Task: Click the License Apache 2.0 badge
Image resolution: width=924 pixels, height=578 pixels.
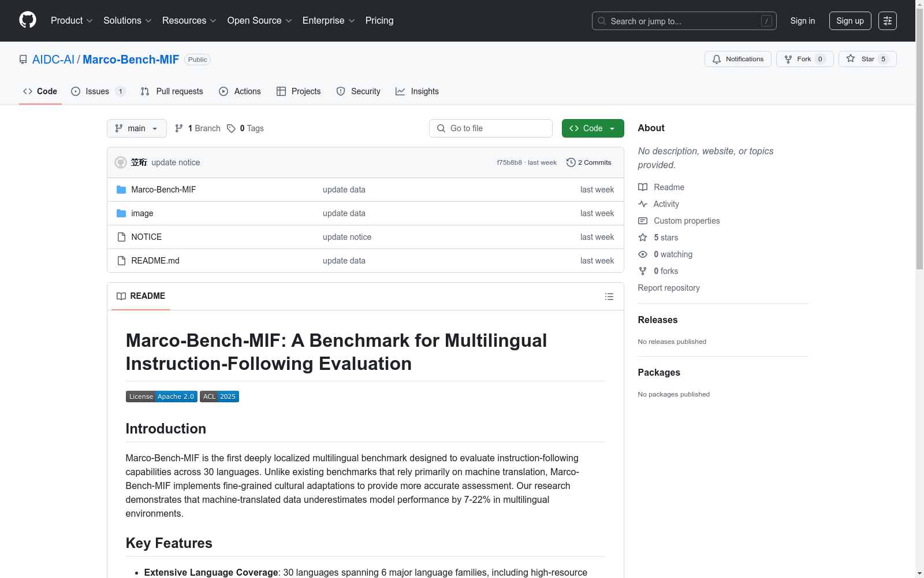Action: (x=162, y=397)
